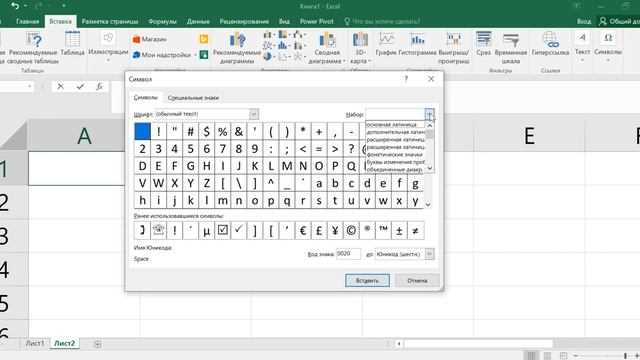Select the % symbol in the grid

[x=222, y=132]
